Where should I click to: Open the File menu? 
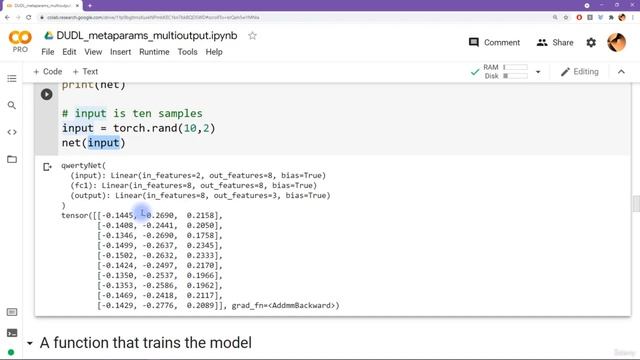point(47,52)
